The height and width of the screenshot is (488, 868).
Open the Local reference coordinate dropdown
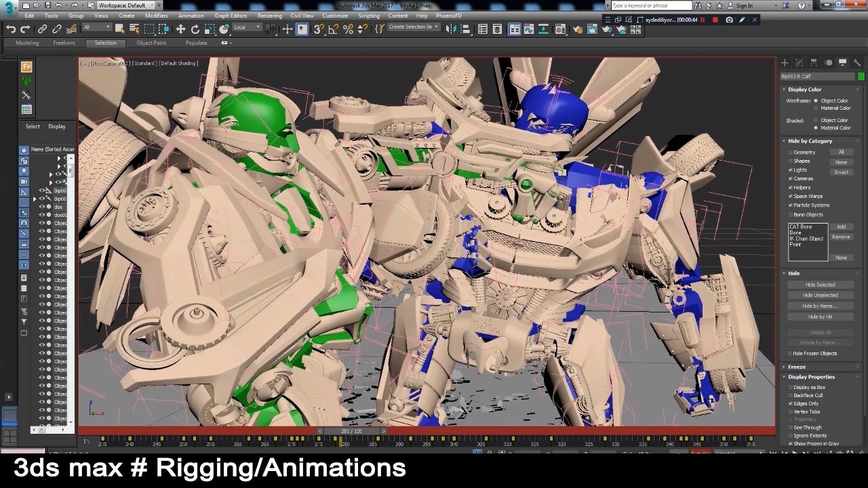(247, 28)
